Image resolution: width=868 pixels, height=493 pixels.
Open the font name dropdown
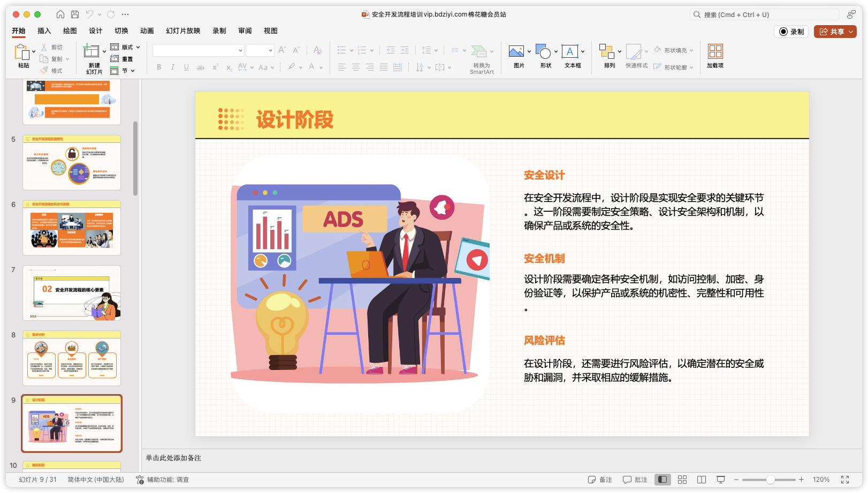click(x=240, y=50)
